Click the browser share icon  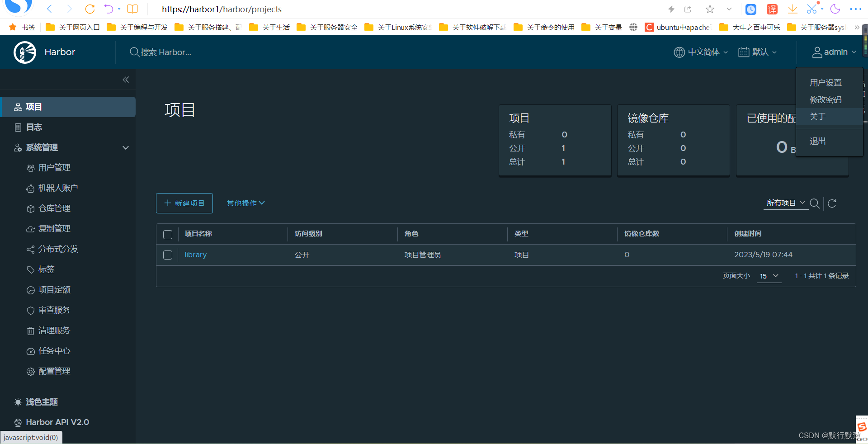688,9
